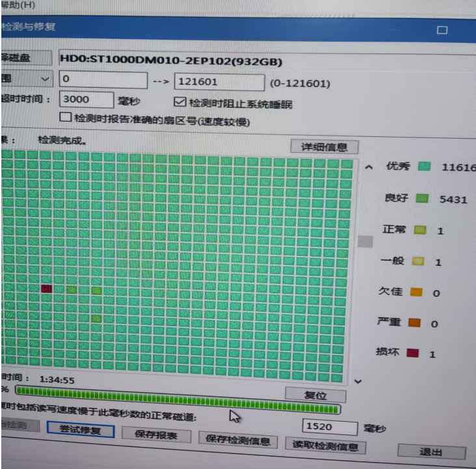Click the 尝试修复 button
This screenshot has height=469, width=476.
(81, 429)
